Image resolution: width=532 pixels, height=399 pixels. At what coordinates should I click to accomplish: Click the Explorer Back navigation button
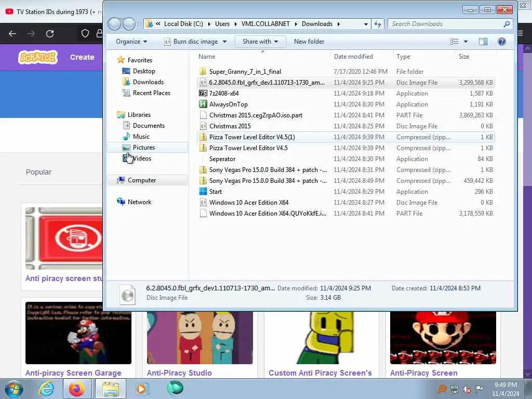click(114, 24)
